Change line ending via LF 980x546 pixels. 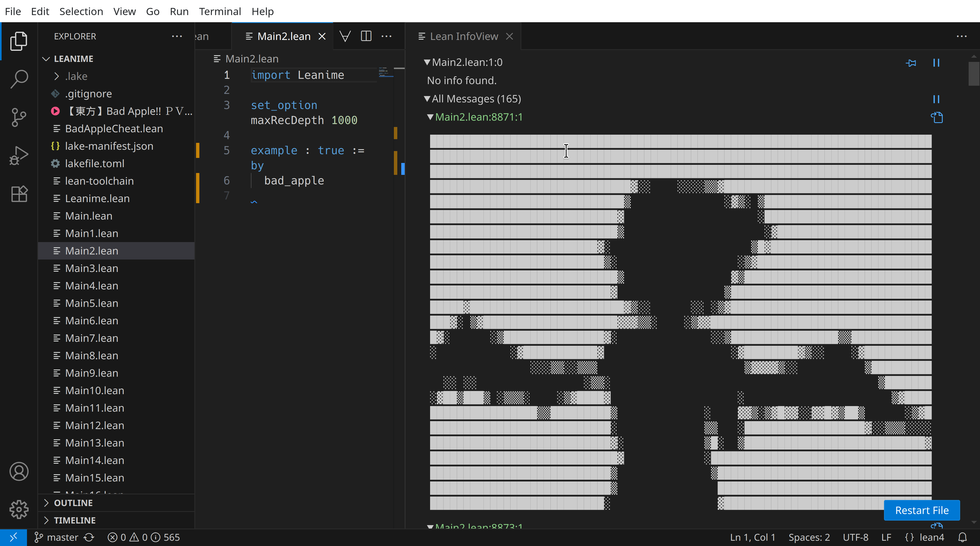[886, 537]
